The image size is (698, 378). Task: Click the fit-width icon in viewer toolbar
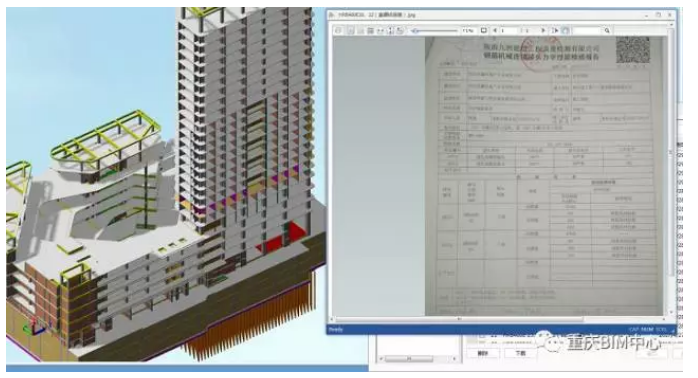[x=381, y=30]
